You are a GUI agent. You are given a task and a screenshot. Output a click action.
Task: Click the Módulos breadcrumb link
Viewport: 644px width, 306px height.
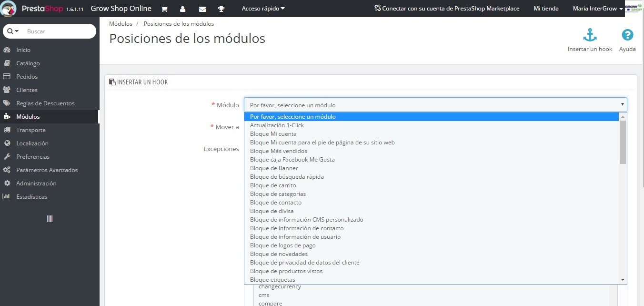[121, 23]
